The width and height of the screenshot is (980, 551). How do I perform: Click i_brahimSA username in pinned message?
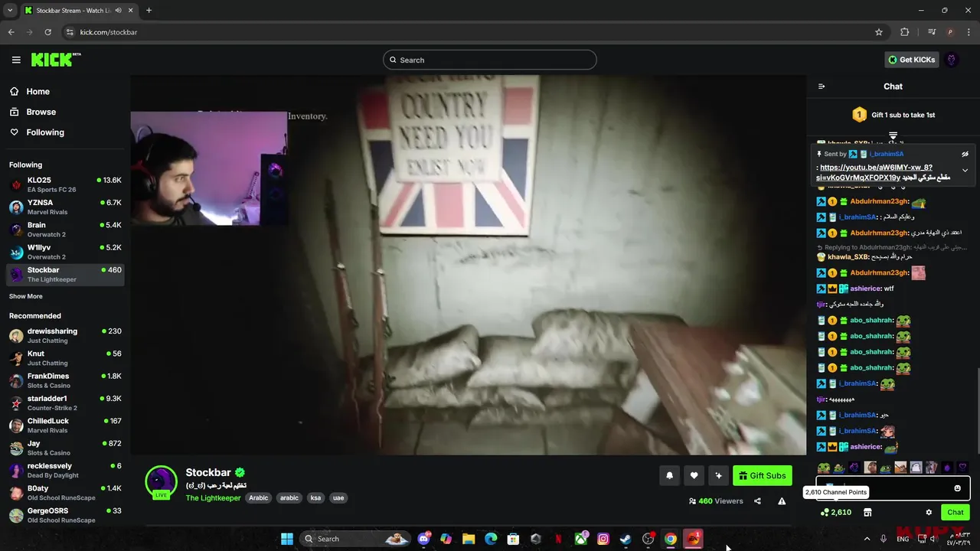(x=887, y=154)
